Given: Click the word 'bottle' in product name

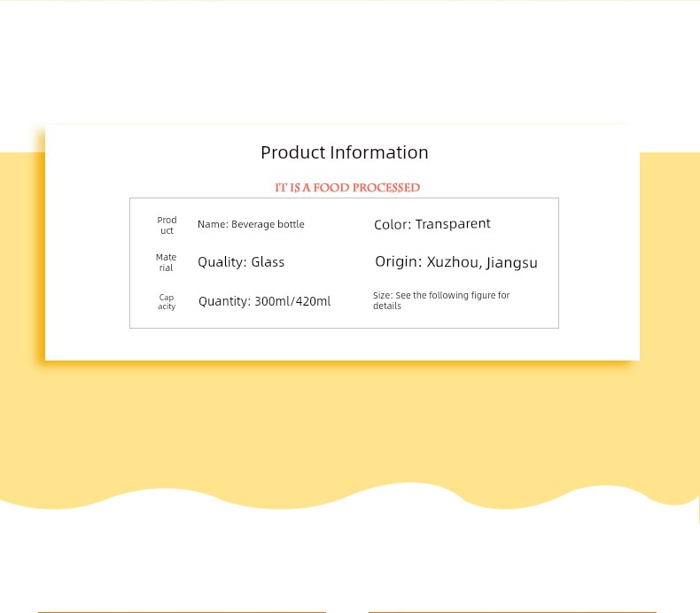Looking at the screenshot, I should tap(291, 224).
